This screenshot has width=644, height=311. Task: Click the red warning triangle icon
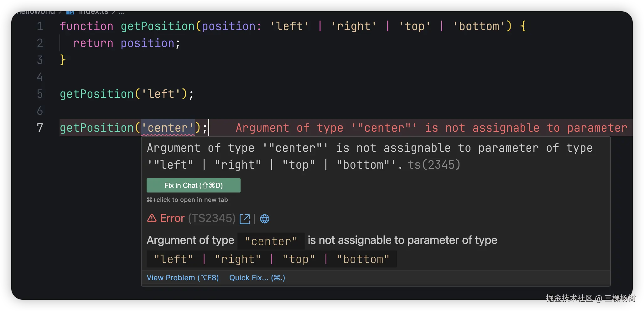[x=152, y=218]
